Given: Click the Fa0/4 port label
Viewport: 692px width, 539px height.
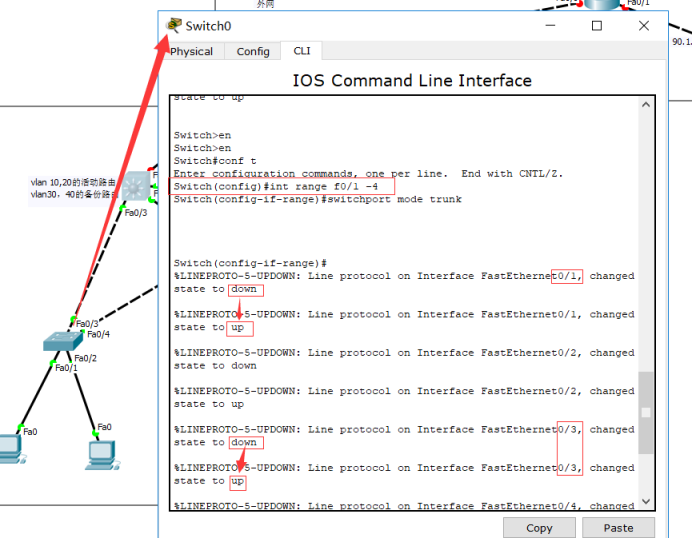Looking at the screenshot, I should [x=98, y=334].
